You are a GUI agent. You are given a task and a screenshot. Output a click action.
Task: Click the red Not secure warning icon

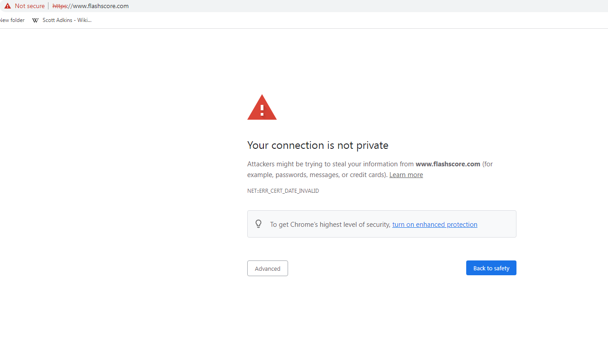[7, 6]
